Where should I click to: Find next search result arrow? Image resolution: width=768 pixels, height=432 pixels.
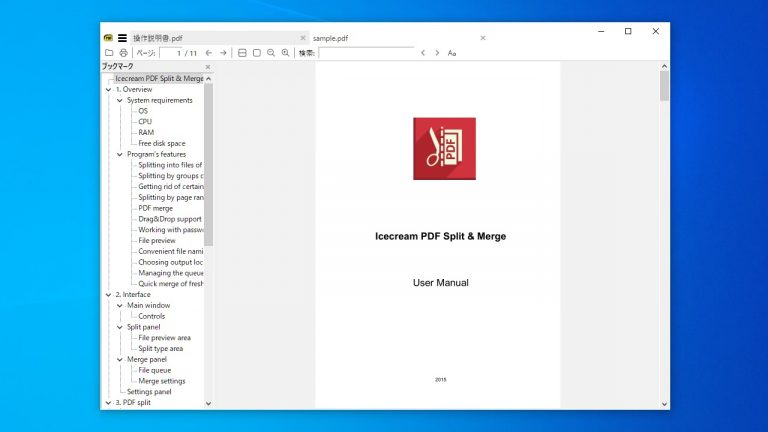[x=437, y=53]
